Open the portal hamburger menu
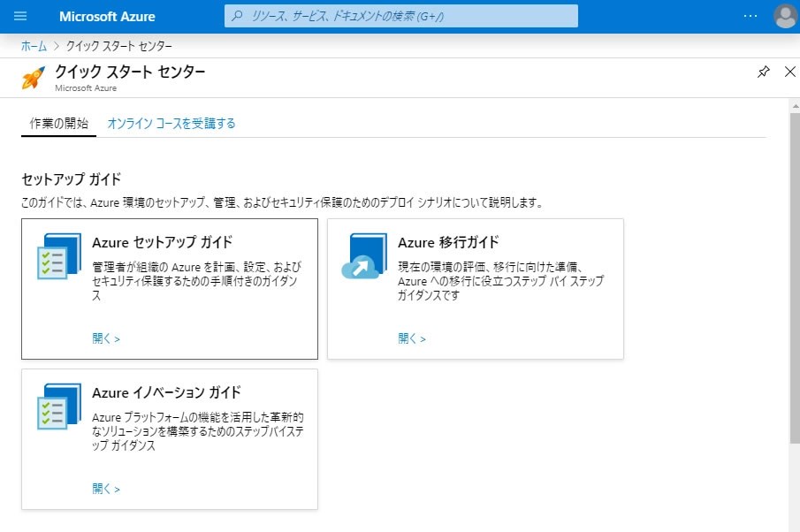800x532 pixels. point(21,15)
